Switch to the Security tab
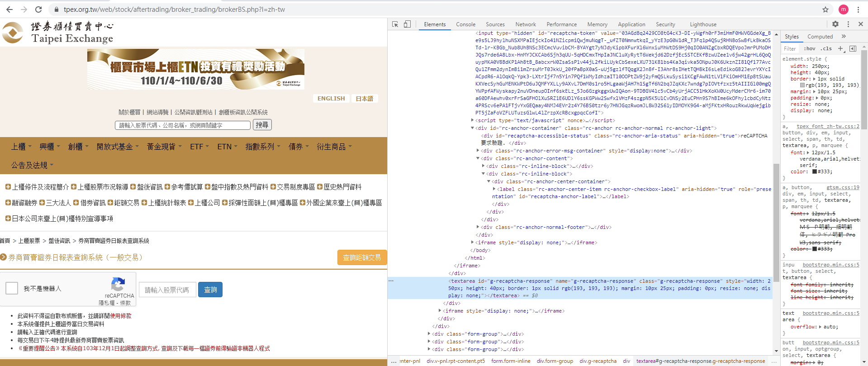Screen dimensions: 868x366 [665, 24]
